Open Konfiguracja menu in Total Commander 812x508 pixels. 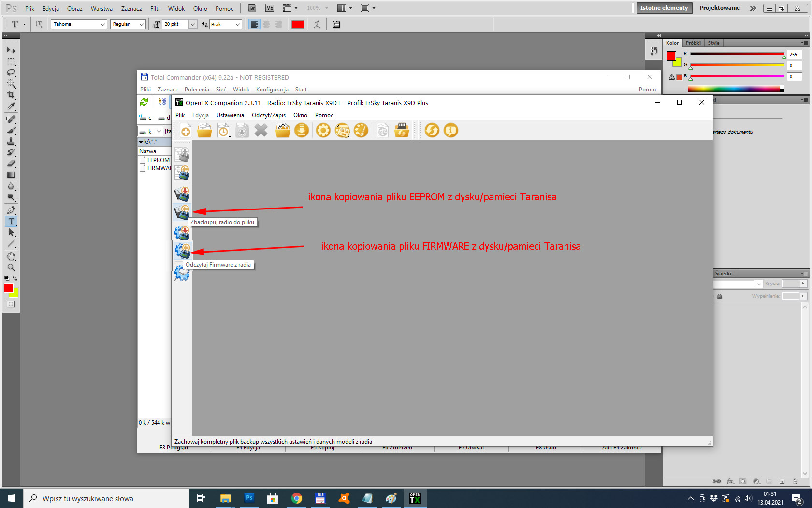pos(272,90)
